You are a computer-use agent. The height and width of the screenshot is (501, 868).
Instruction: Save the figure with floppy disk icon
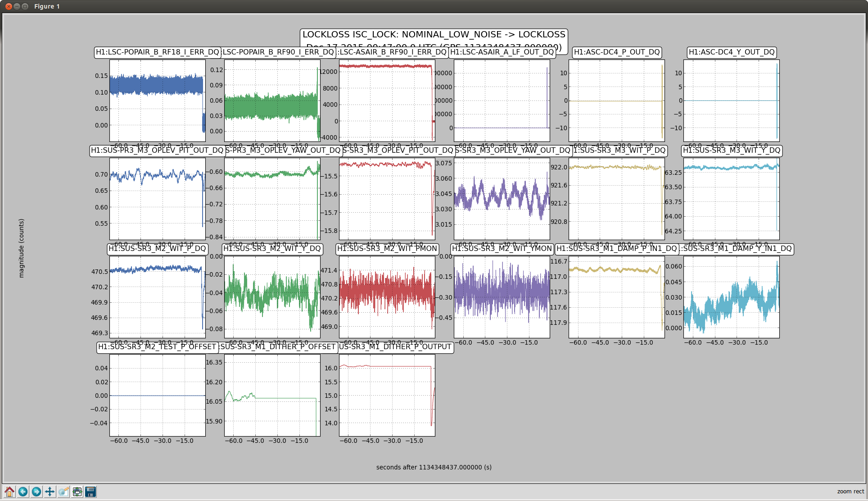(x=90, y=492)
